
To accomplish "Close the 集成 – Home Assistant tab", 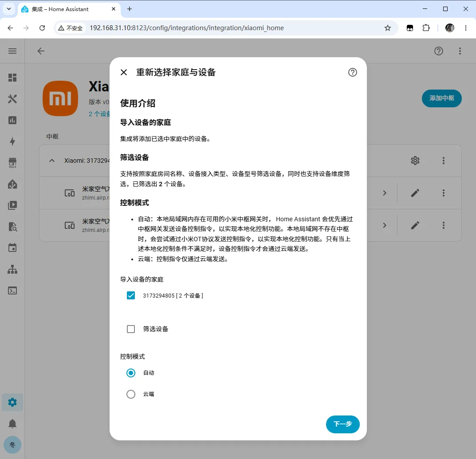I will (x=114, y=9).
